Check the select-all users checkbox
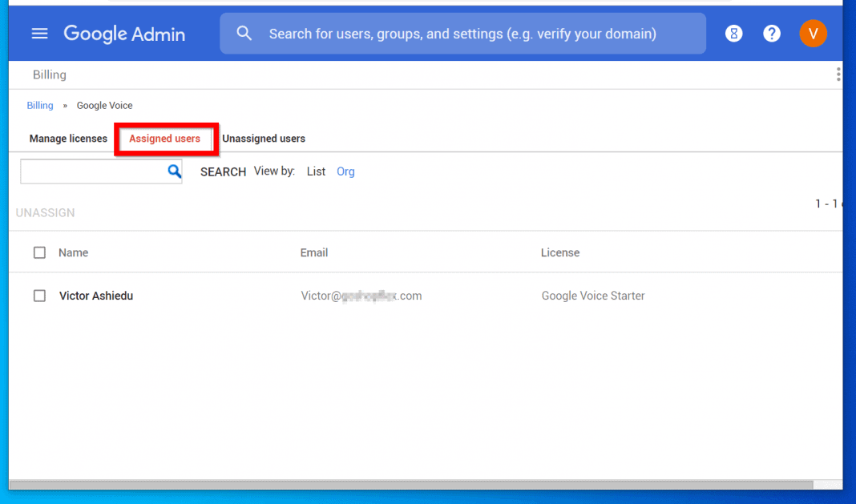The height and width of the screenshot is (504, 856). click(x=39, y=252)
